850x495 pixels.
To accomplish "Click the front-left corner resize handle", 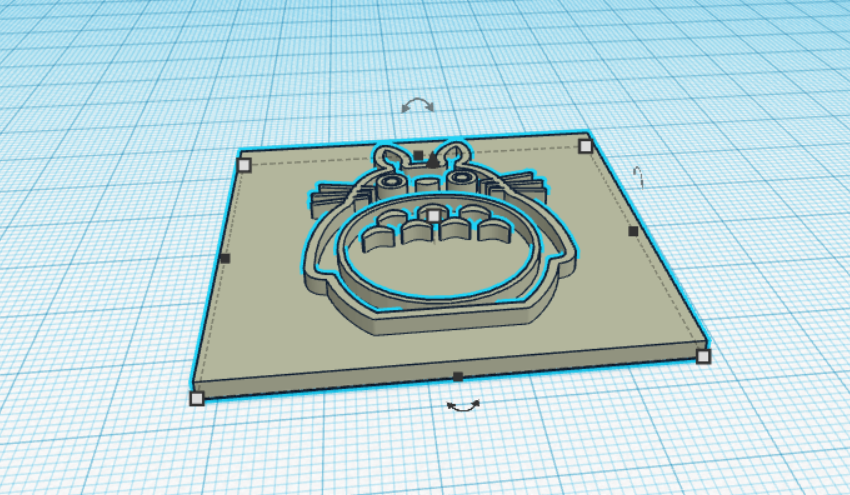I will pyautogui.click(x=197, y=398).
